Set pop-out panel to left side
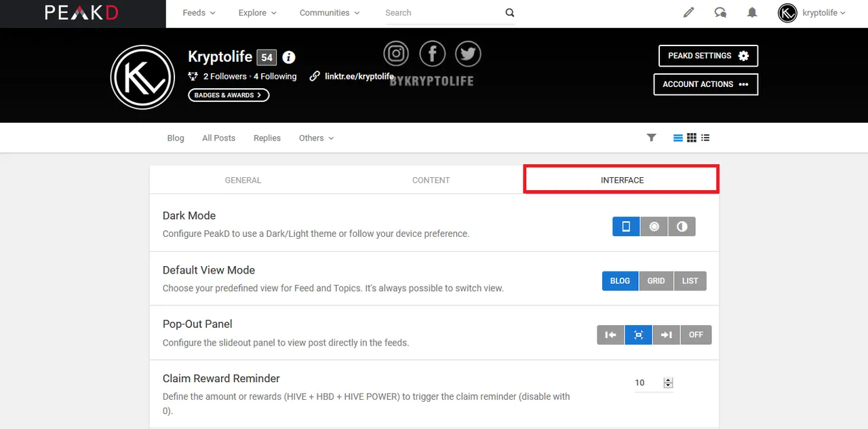This screenshot has width=868, height=429. [610, 335]
